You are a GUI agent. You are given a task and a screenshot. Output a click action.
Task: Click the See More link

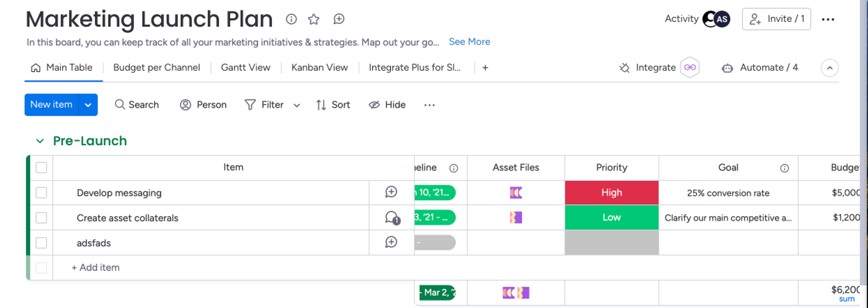(x=469, y=42)
